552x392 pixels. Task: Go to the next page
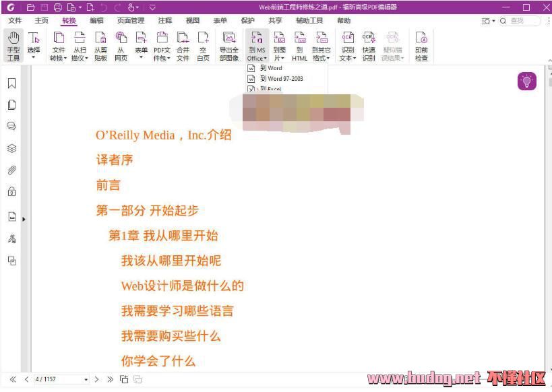pos(97,379)
